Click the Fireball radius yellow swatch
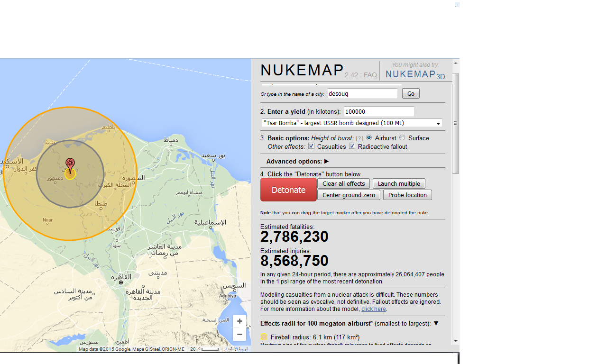This screenshot has width=607, height=364. coord(264,337)
